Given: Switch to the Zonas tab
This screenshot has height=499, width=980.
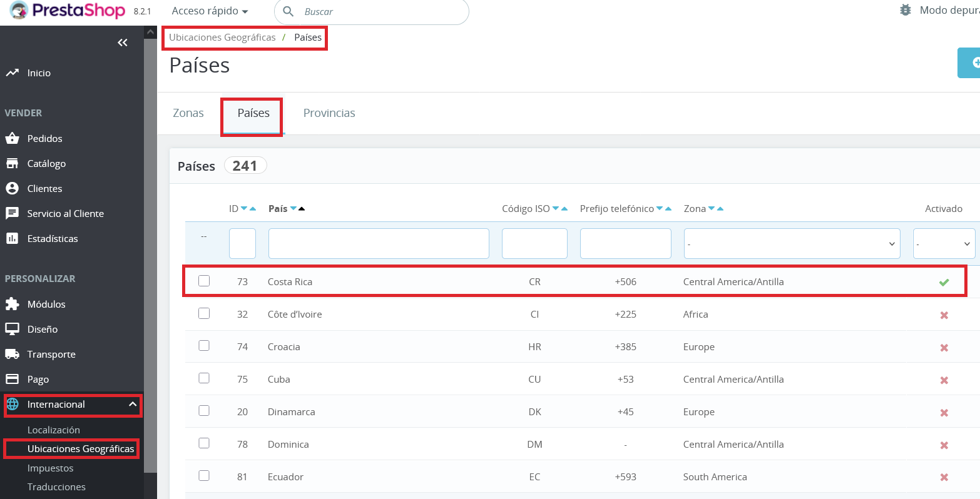Looking at the screenshot, I should point(188,113).
